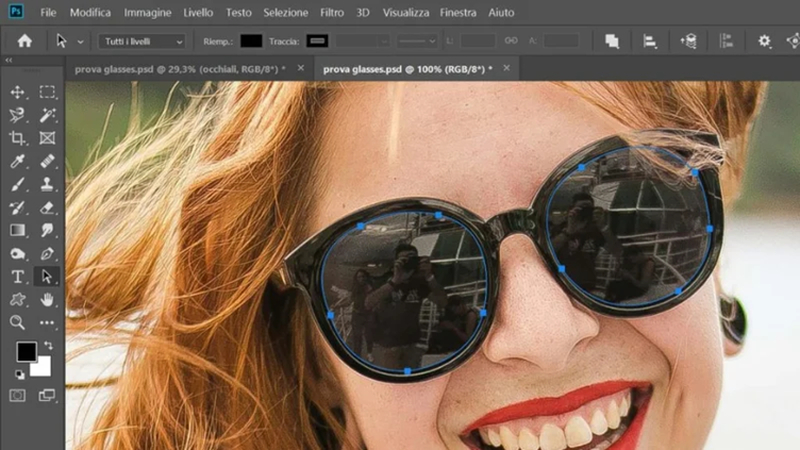Select the Gradient tool
The image size is (800, 450).
17,231
